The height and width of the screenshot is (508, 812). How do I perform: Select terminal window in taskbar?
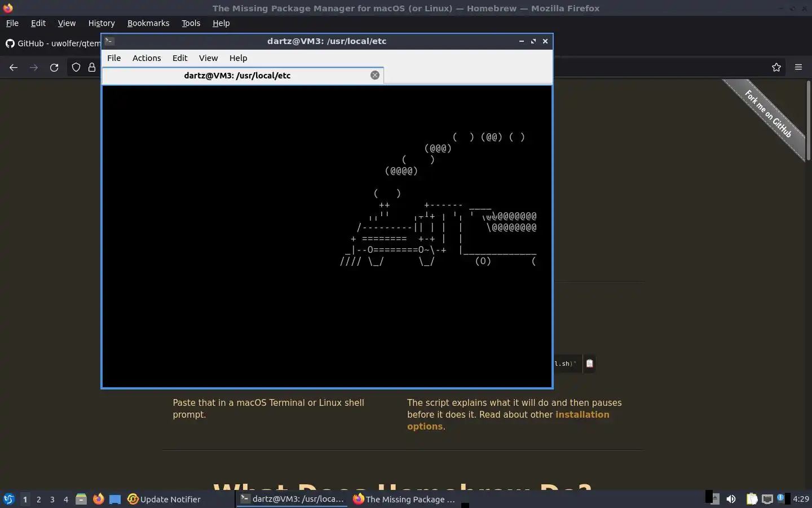292,499
